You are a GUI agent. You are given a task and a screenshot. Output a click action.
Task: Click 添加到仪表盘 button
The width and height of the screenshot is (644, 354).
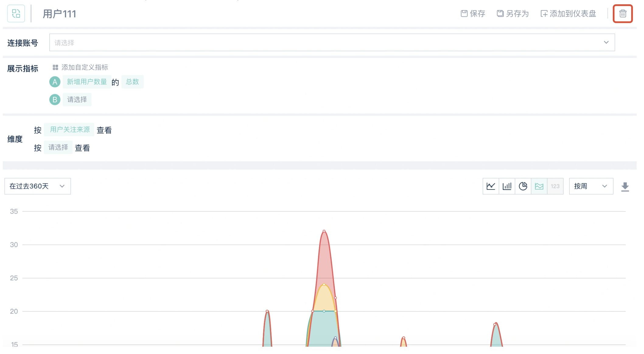568,14
